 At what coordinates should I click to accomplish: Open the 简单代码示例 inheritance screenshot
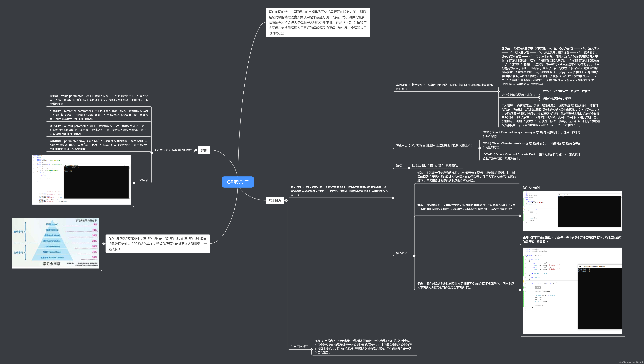(x=572, y=211)
